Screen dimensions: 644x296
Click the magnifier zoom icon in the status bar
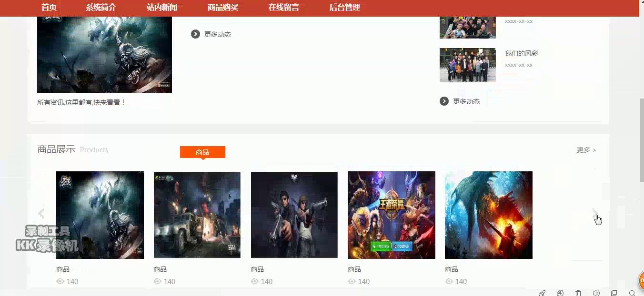632,293
